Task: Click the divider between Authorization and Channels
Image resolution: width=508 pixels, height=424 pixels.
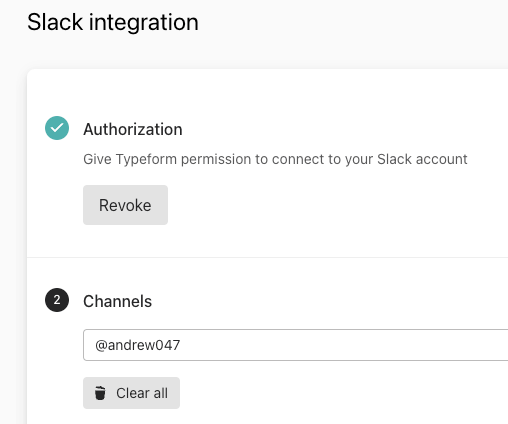Action: coord(267,257)
